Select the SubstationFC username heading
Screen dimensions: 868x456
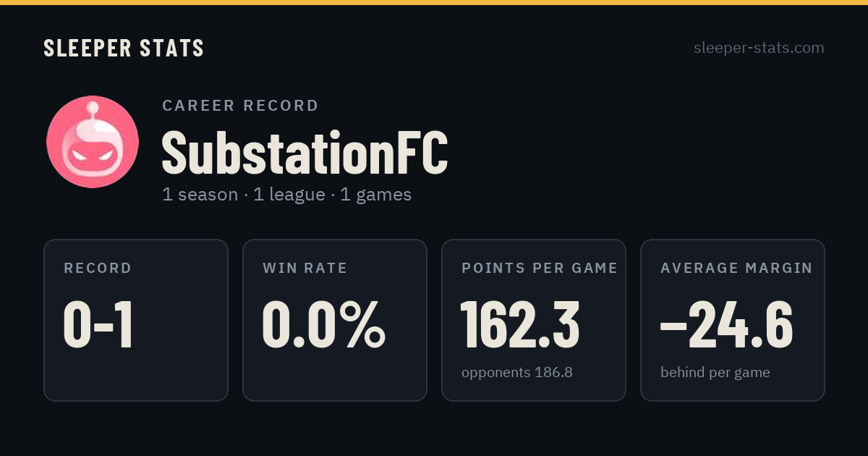[x=305, y=152]
